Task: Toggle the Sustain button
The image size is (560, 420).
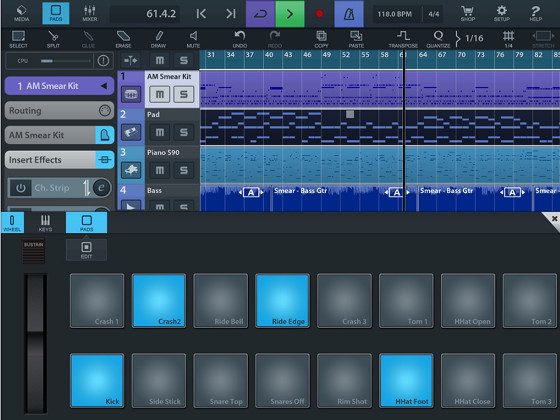Action: coord(34,251)
